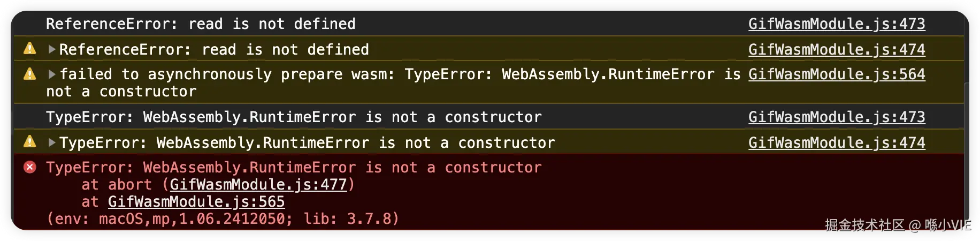The width and height of the screenshot is (980, 241).
Task: Select the plain 'ReferenceError: read is not defined' log message
Action: pyautogui.click(x=201, y=24)
